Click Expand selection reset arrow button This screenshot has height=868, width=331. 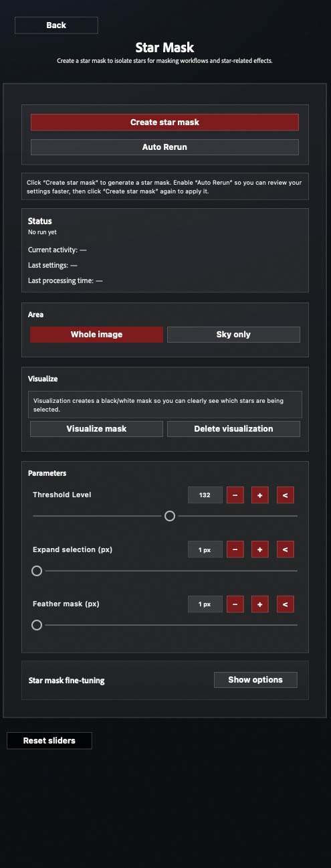[x=285, y=549]
